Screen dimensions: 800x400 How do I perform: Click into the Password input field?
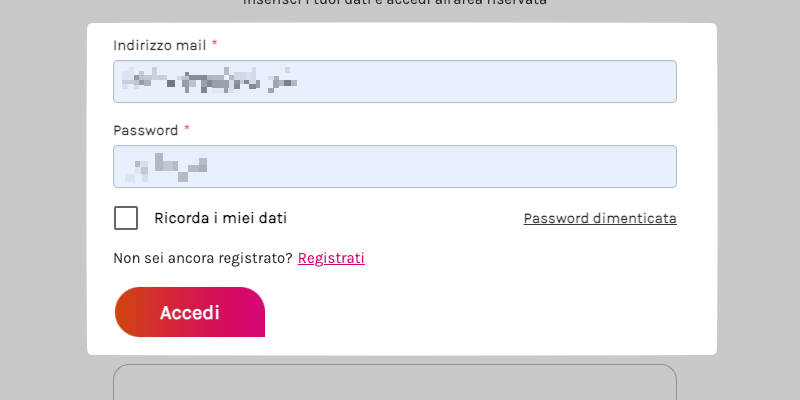click(x=395, y=166)
